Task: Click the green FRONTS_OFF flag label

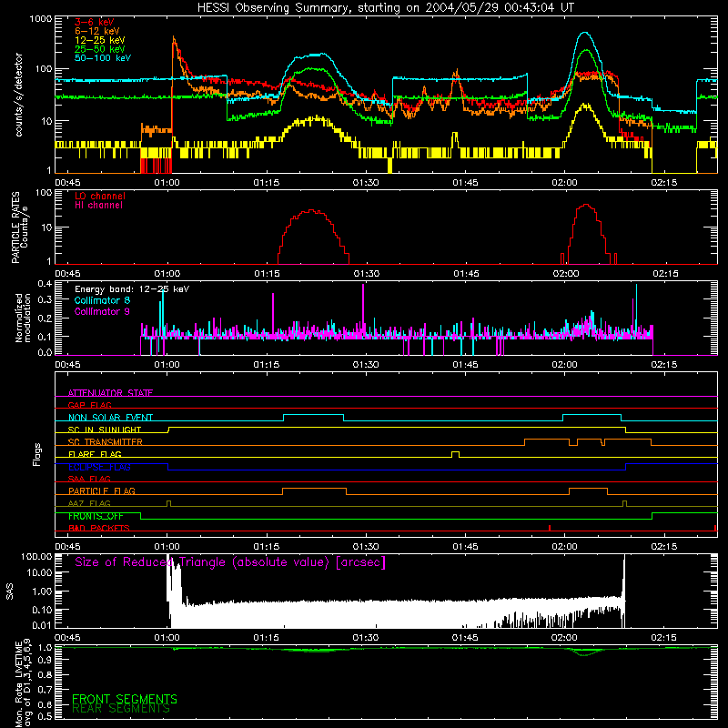Action: 96,516
